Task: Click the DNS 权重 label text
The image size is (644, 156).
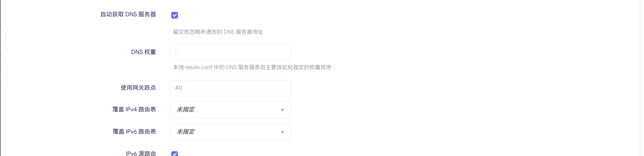Action: (x=143, y=52)
